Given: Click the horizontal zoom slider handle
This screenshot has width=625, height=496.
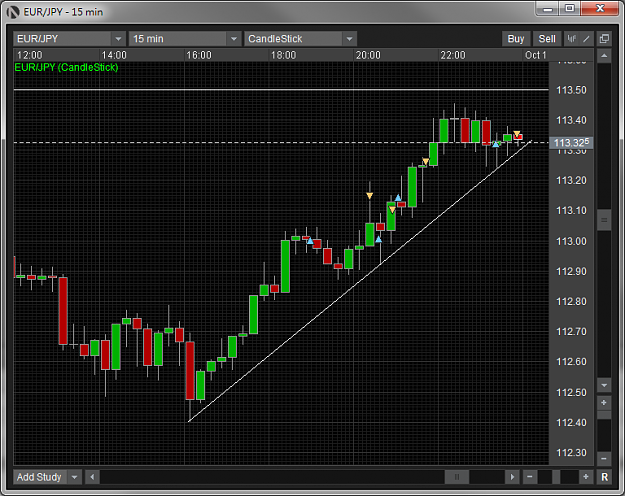Looking at the screenshot, I should pyautogui.click(x=556, y=477).
